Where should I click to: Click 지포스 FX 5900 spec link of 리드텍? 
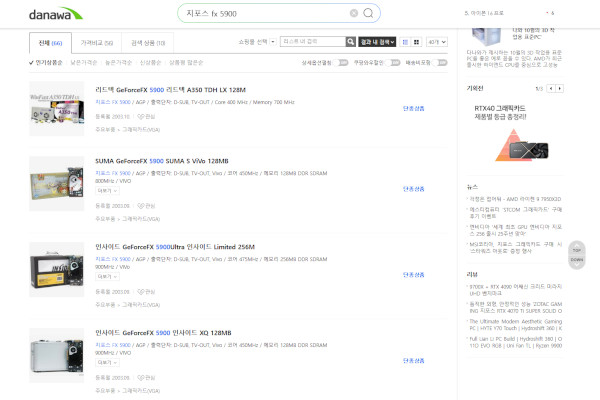(x=113, y=102)
